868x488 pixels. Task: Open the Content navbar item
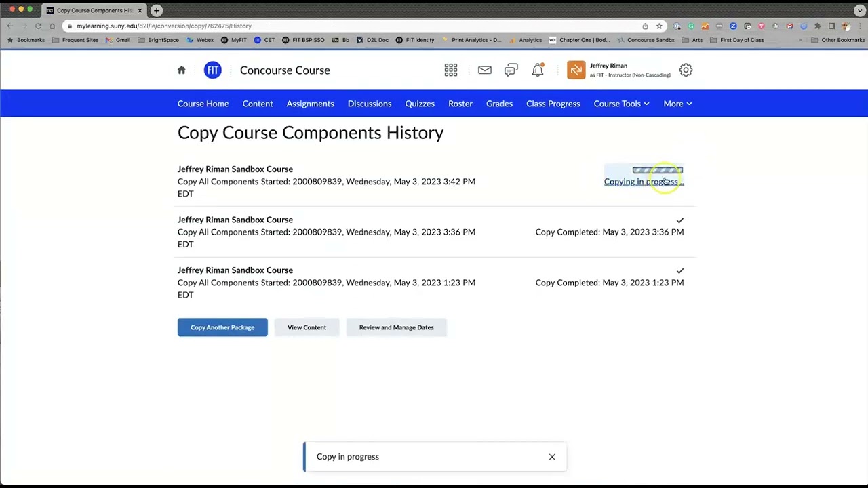258,104
